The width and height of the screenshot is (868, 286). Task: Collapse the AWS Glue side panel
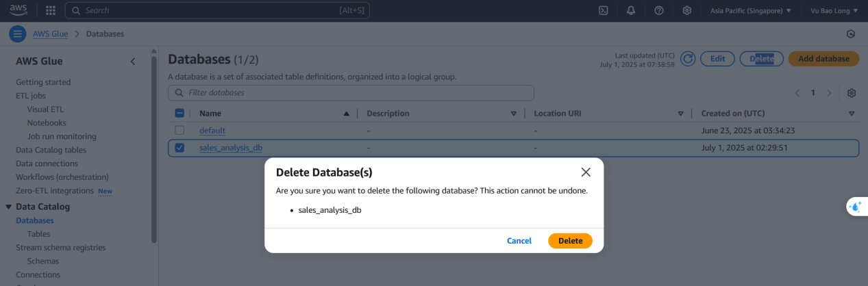point(133,62)
